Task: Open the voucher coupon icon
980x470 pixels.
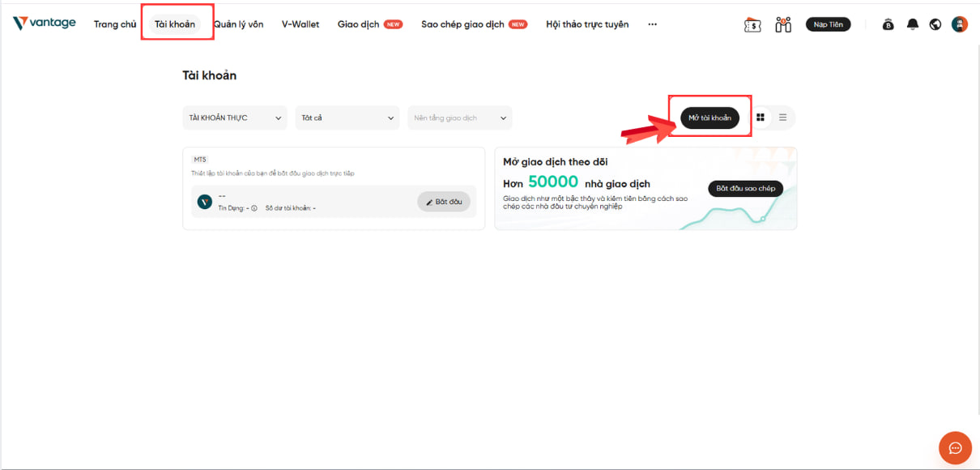Action: click(x=752, y=25)
